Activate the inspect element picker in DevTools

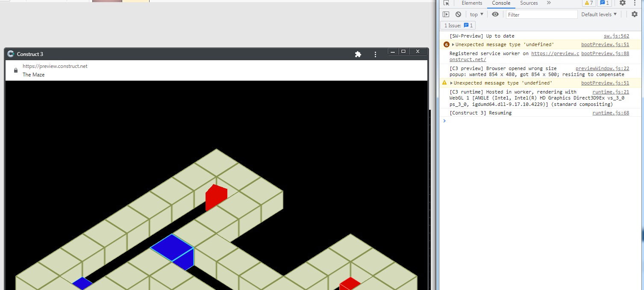446,3
